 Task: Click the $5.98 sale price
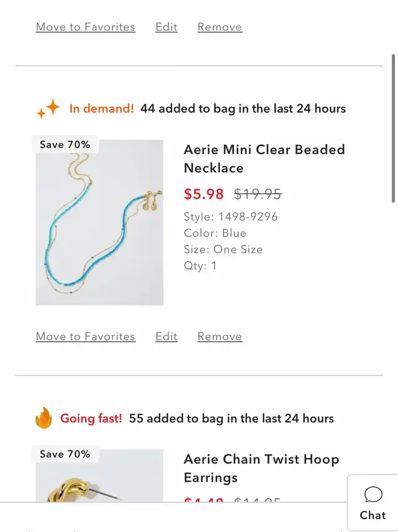(204, 194)
